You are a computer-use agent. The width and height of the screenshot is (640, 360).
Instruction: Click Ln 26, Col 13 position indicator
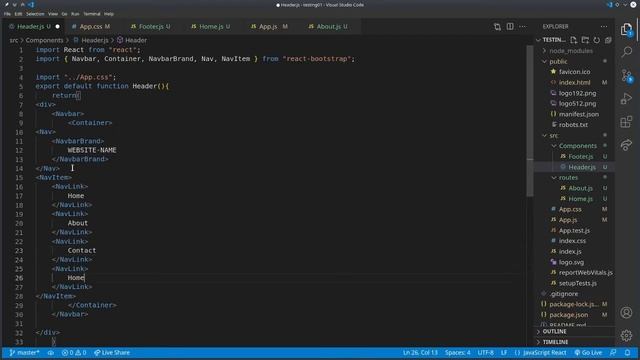420,353
